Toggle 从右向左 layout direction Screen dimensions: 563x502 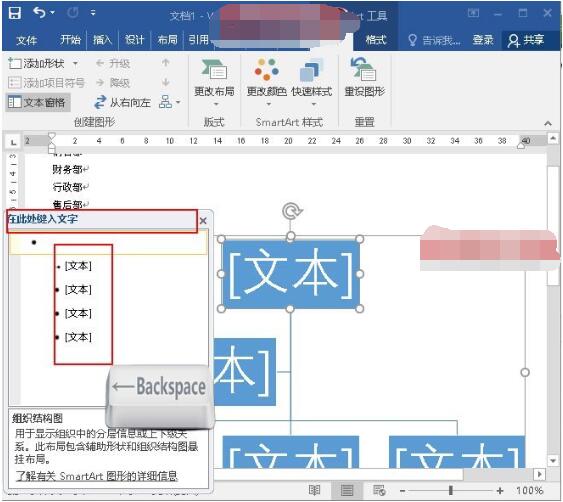pyautogui.click(x=122, y=103)
